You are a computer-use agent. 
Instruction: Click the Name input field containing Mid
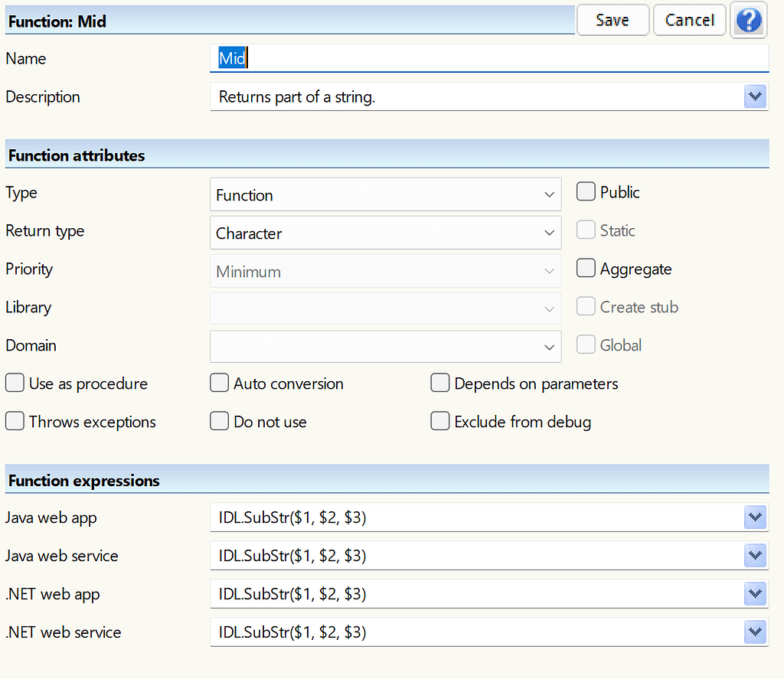[x=489, y=58]
